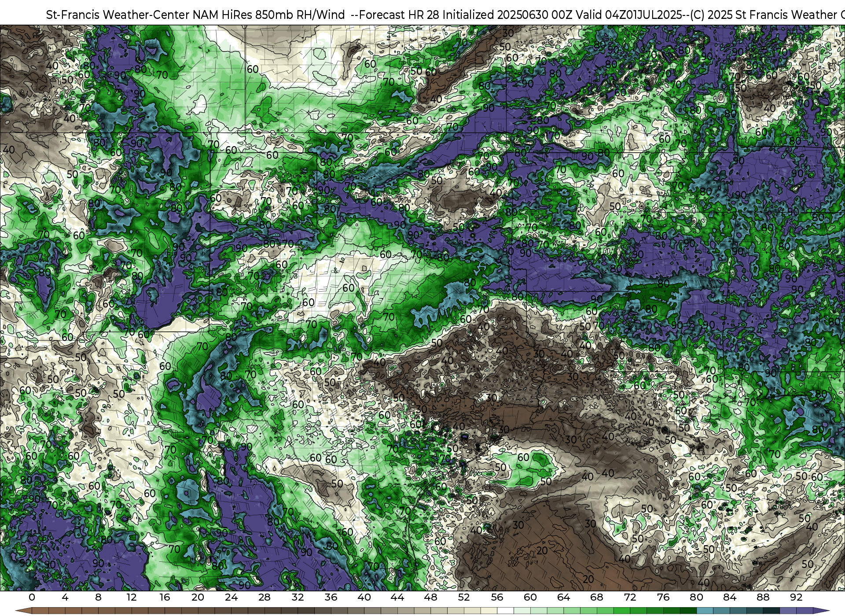Click the colorbar tick label '36'
This screenshot has width=845, height=616.
(x=331, y=598)
